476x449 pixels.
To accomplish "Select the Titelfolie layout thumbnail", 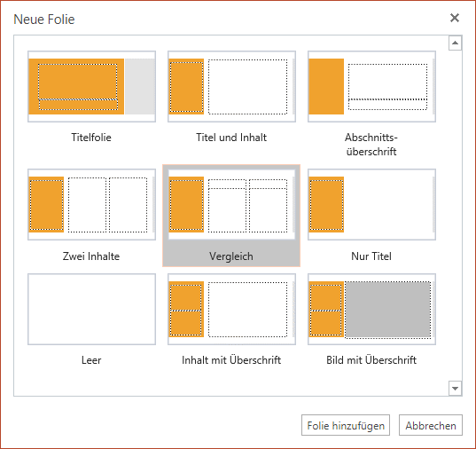I will pyautogui.click(x=91, y=87).
